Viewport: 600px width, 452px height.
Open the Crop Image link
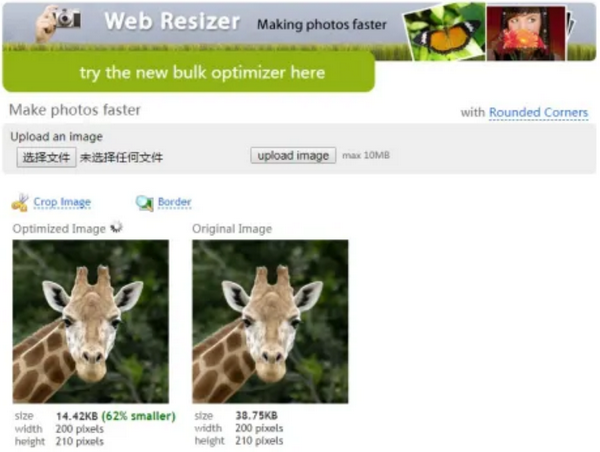pyautogui.click(x=62, y=202)
